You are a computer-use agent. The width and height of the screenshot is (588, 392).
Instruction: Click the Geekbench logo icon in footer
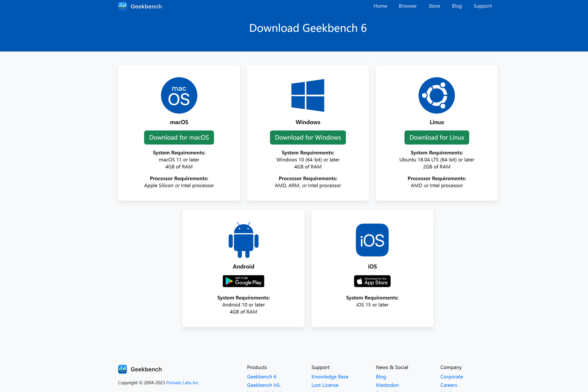tap(122, 369)
